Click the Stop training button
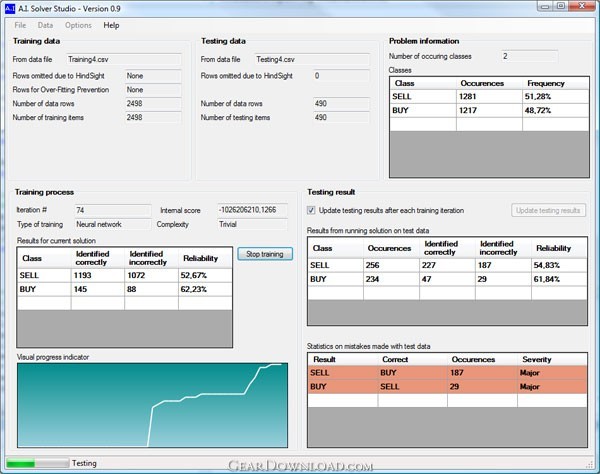Image resolution: width=600 pixels, height=474 pixels. coord(265,254)
